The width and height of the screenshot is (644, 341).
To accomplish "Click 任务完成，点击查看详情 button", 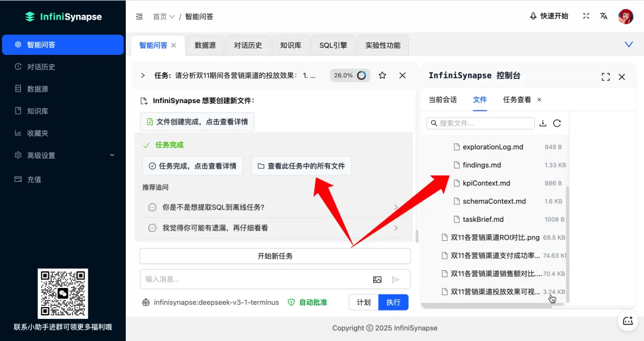I will click(193, 166).
